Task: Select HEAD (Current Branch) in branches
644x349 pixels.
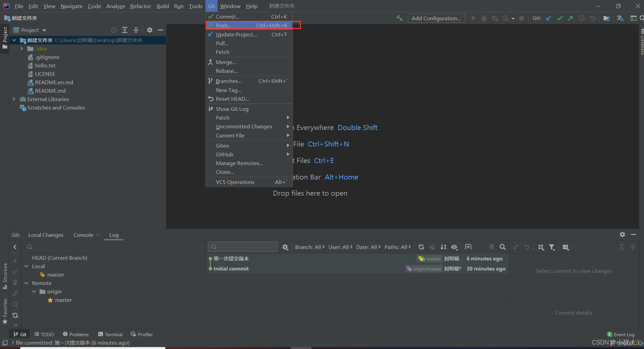Action: pos(60,258)
